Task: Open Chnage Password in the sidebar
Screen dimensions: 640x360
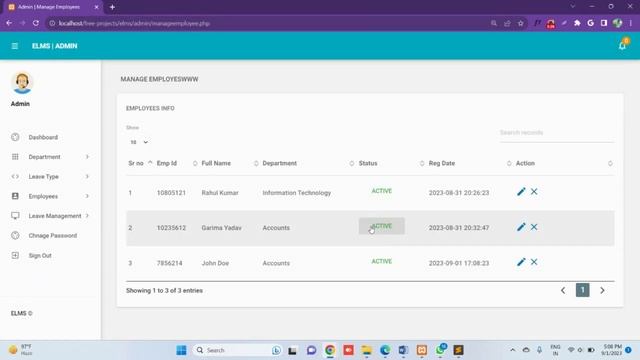Action: tap(53, 236)
